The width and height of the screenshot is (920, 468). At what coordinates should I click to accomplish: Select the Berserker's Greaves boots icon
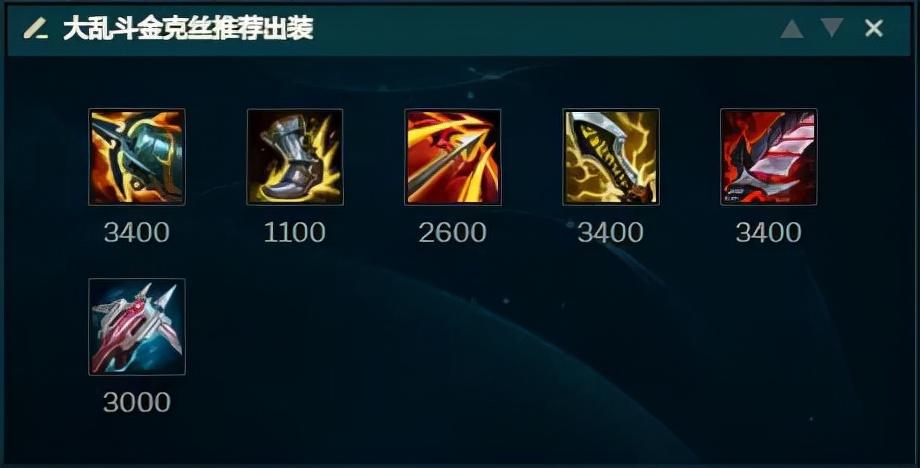pyautogui.click(x=295, y=157)
